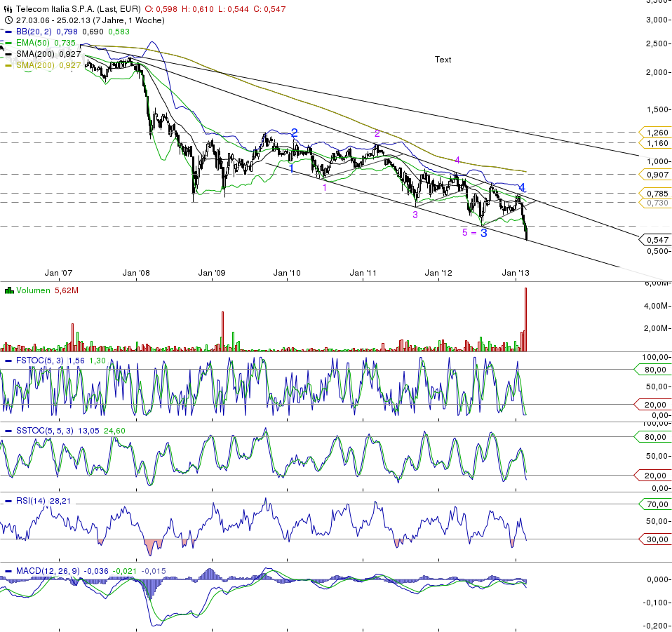Click the green line marker before EMA(50)
This screenshot has height=632, width=672.
tap(8, 43)
